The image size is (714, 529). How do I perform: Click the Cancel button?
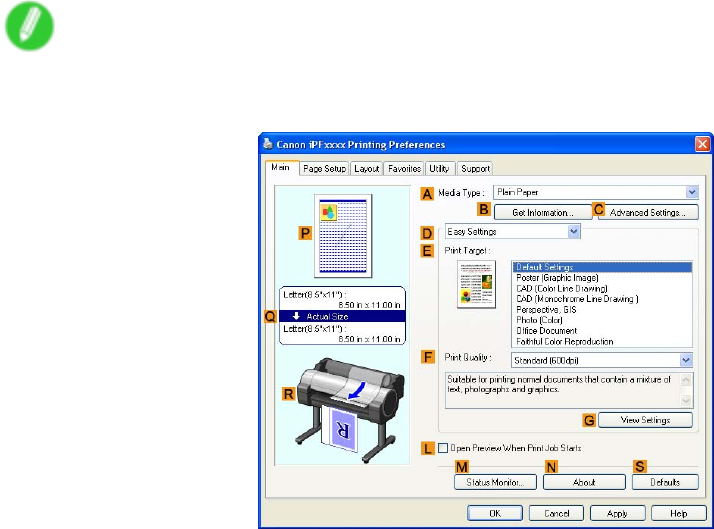(556, 513)
